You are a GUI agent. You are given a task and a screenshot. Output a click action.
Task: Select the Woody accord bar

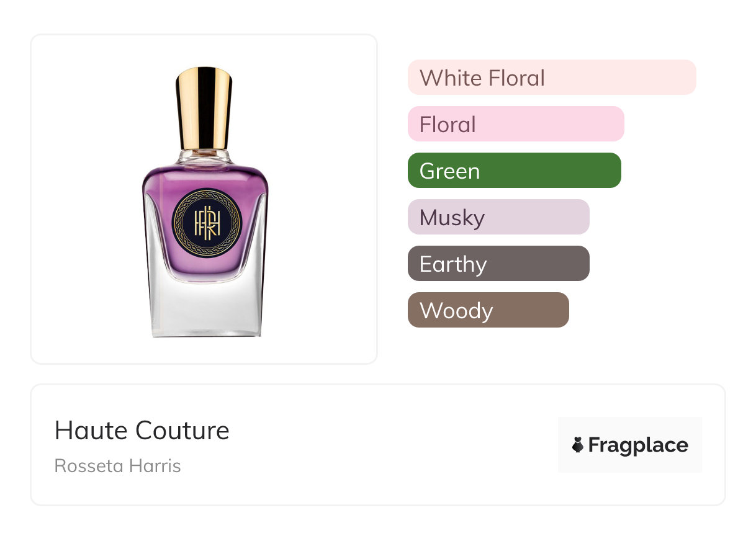[488, 310]
